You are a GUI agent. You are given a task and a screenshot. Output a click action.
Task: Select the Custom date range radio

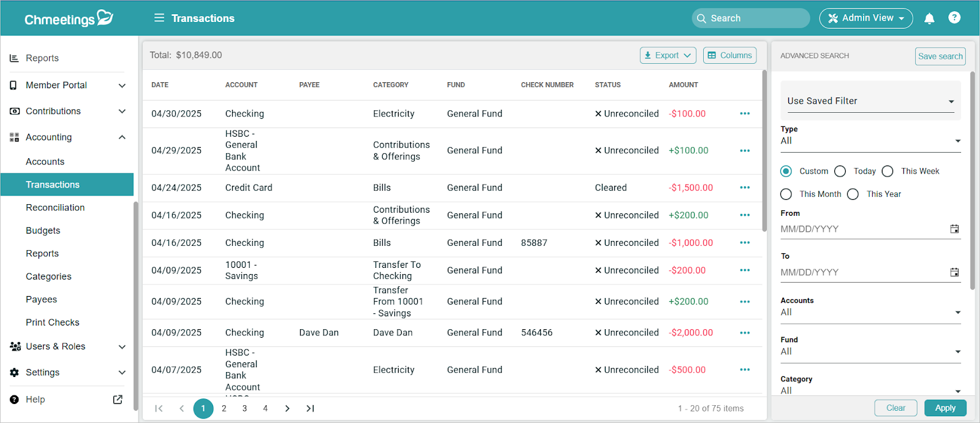tap(786, 171)
